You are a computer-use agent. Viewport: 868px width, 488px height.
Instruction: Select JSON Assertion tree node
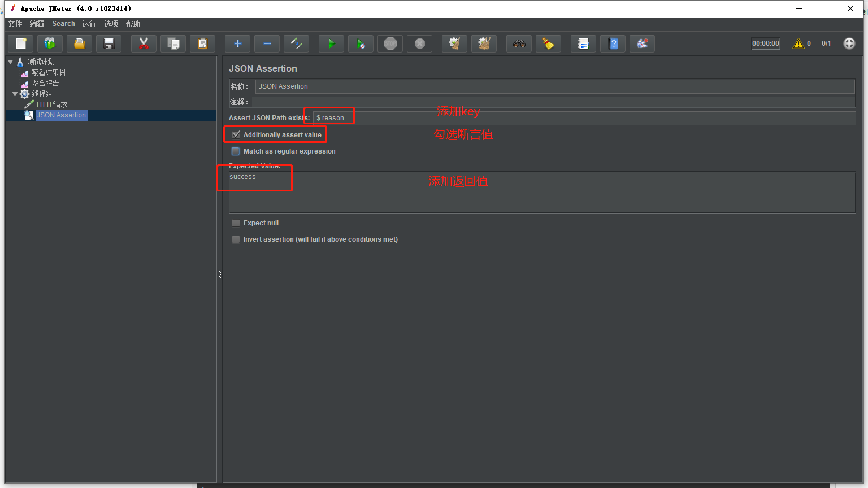[x=61, y=115]
